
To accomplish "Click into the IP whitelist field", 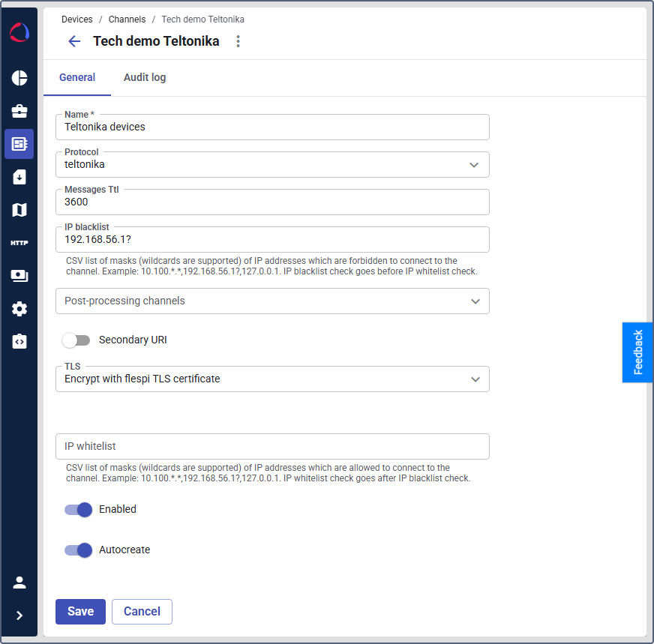I will [272, 447].
